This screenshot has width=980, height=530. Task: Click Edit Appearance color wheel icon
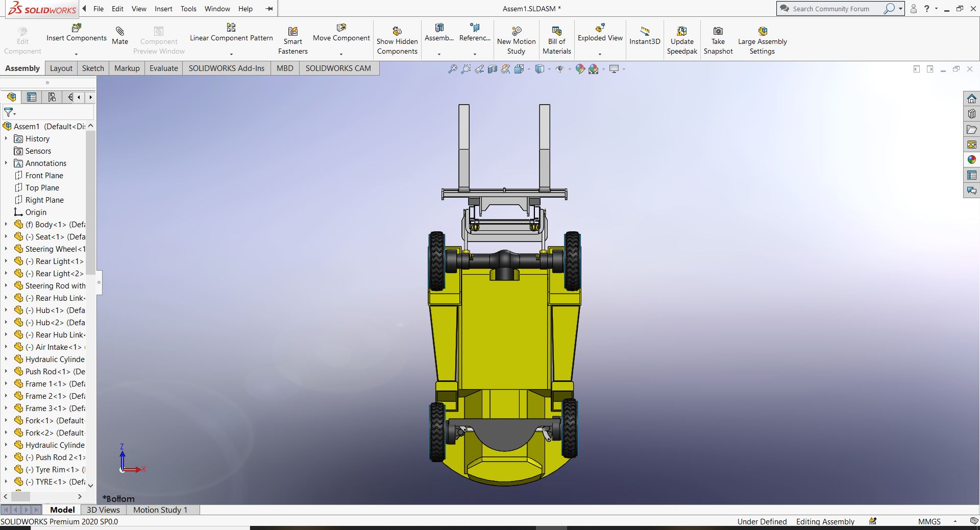[x=580, y=69]
